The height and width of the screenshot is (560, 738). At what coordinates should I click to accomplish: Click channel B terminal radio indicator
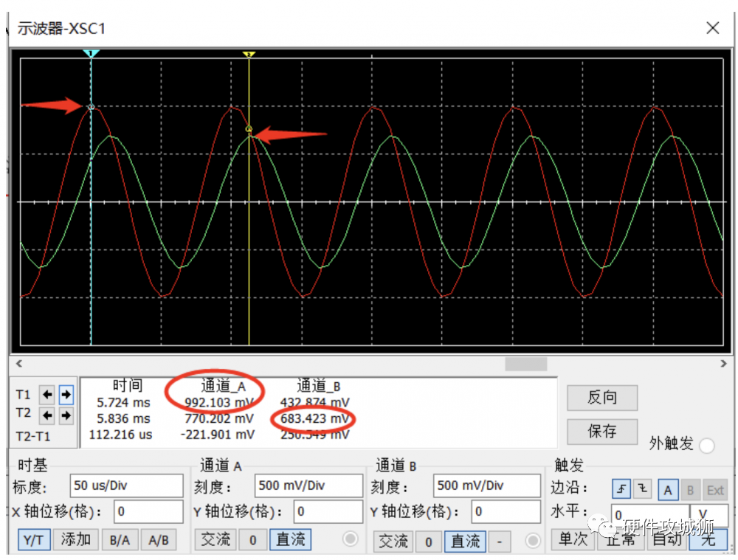(533, 541)
